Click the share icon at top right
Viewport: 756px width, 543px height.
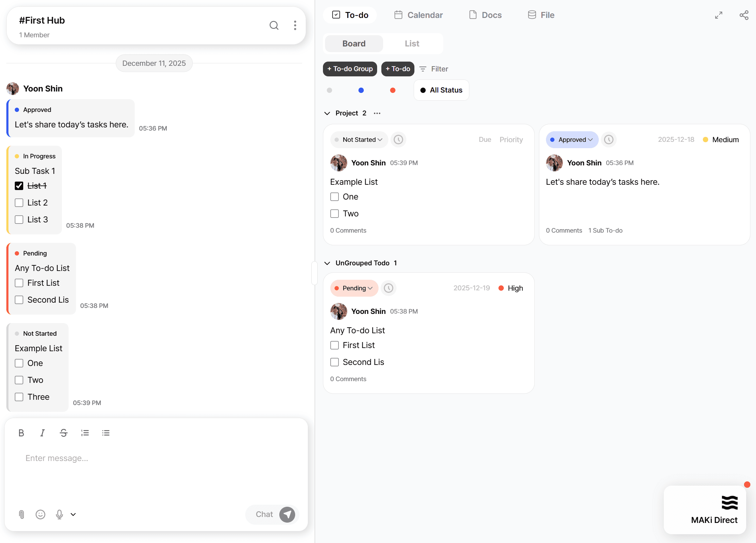(x=744, y=15)
